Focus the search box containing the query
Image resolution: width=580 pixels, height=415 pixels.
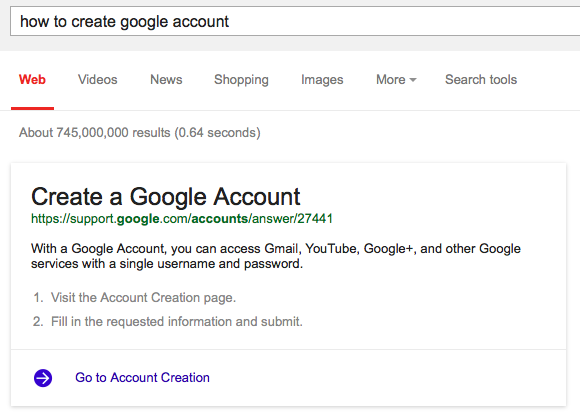click(295, 21)
